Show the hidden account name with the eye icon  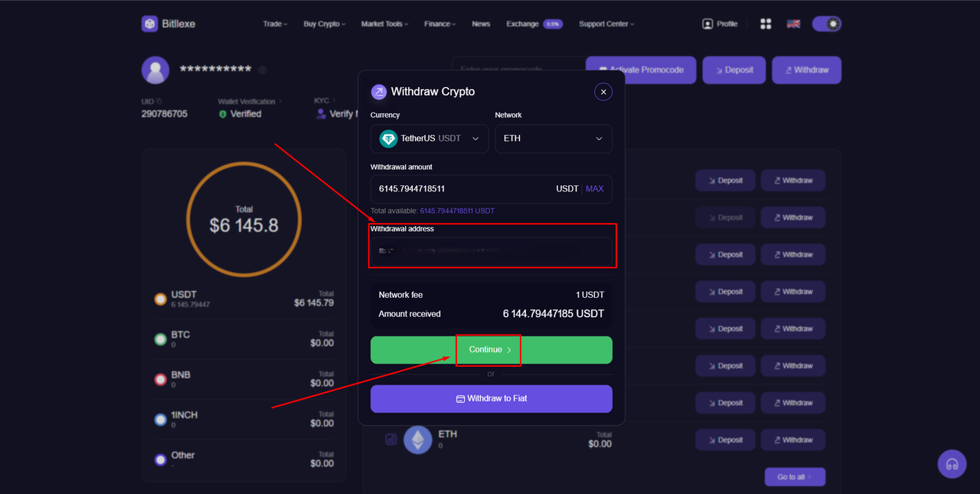point(263,70)
